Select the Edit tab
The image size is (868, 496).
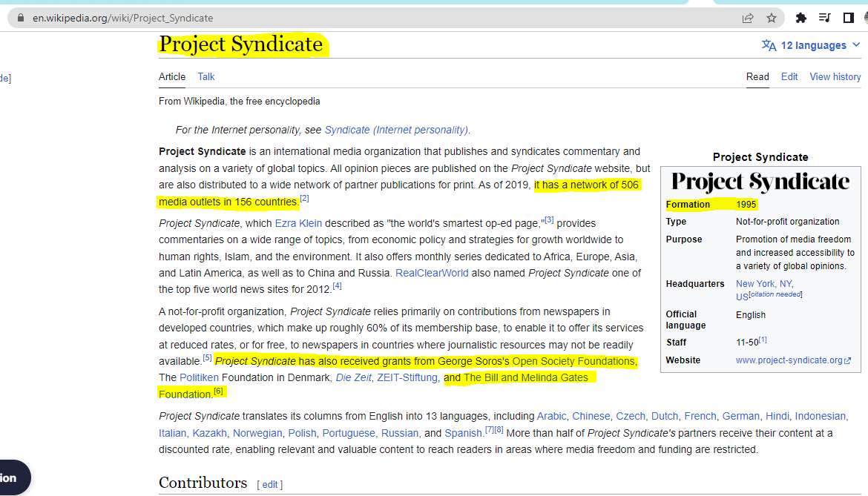coord(789,77)
